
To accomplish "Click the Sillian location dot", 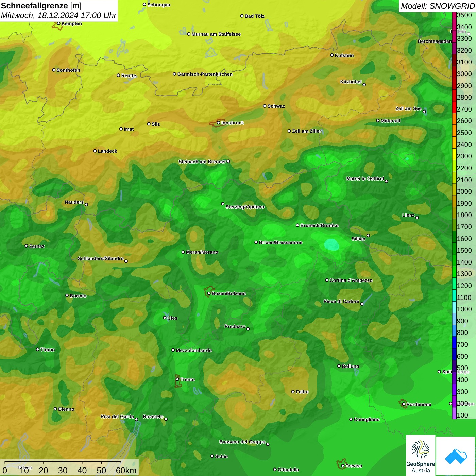I will (368, 235).
